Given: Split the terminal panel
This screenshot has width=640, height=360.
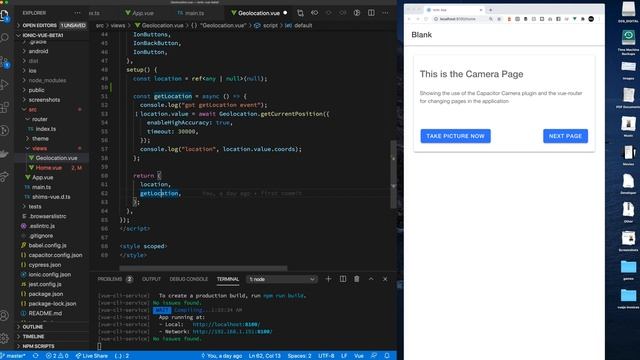Looking at the screenshot, I should click(x=343, y=279).
